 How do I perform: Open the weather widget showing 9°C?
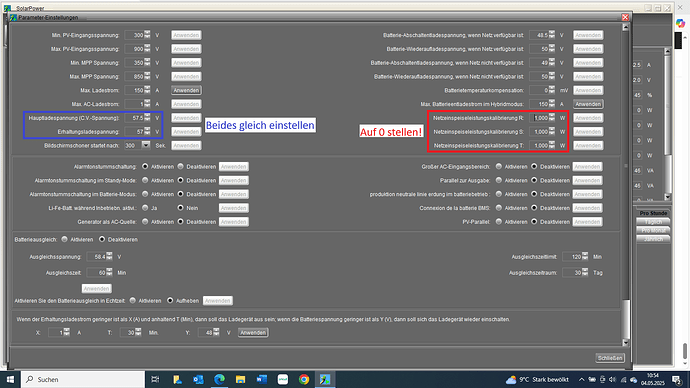click(537, 379)
